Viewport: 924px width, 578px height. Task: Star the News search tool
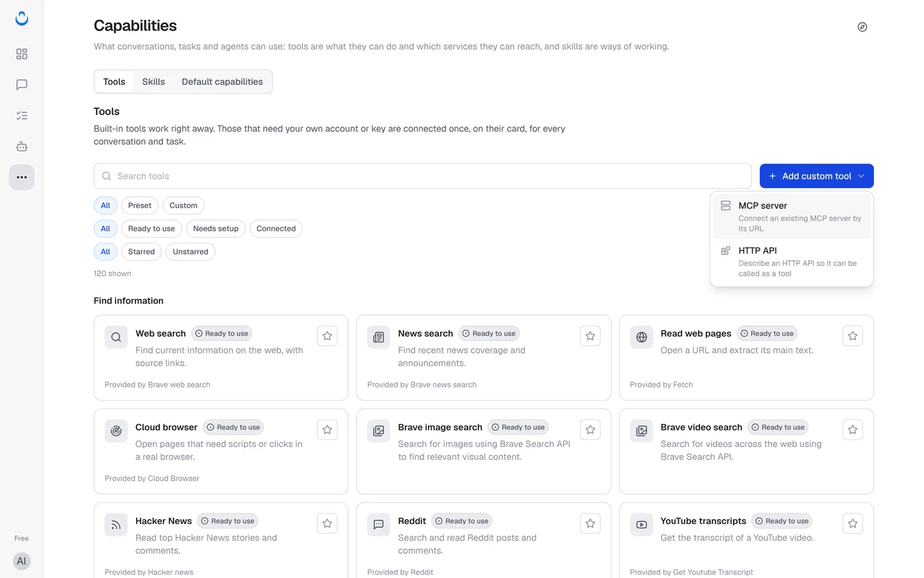(590, 336)
